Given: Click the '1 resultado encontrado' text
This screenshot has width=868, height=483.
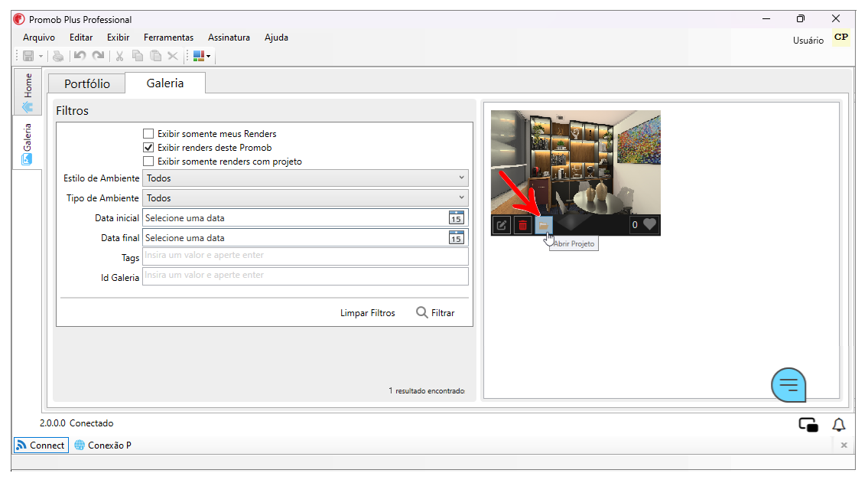Looking at the screenshot, I should 426,391.
